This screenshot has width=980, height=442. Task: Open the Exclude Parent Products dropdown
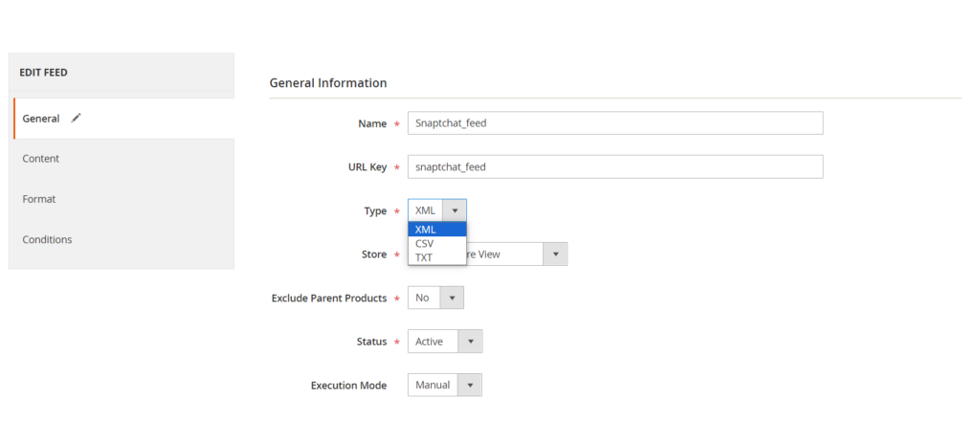coord(435,298)
